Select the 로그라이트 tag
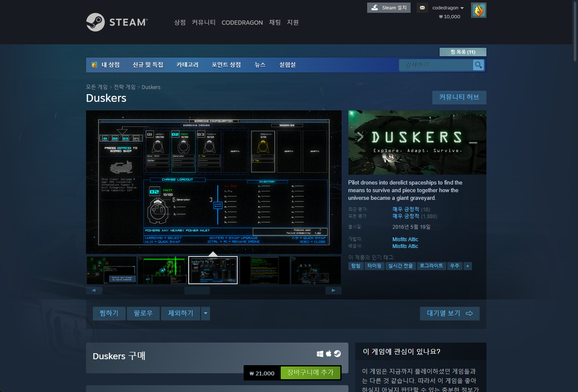Viewport: 578px width, 392px height. [431, 266]
